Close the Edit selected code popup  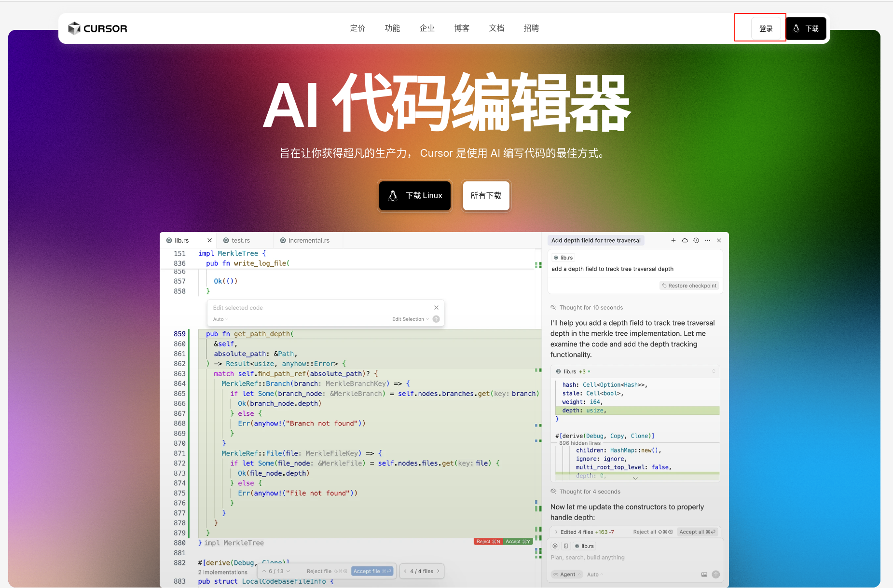[436, 308]
